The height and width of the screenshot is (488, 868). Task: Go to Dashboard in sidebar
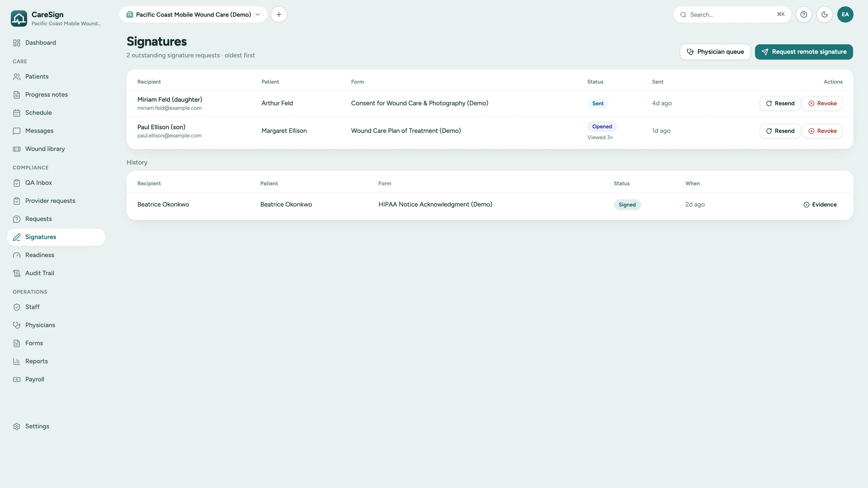tap(56, 43)
